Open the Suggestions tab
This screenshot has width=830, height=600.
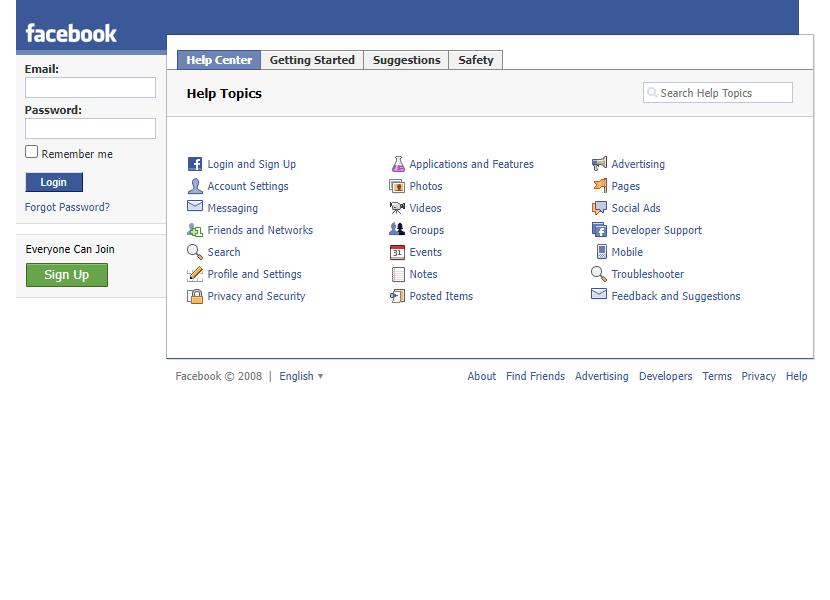click(x=407, y=60)
